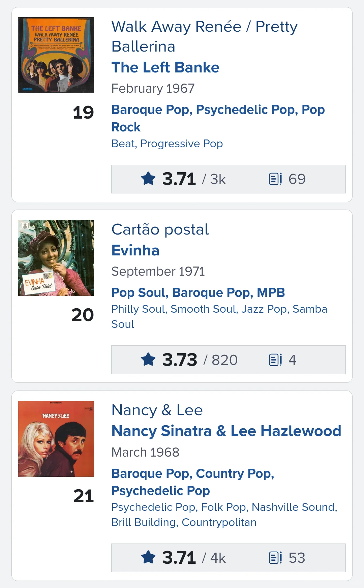Select the MPB genre link
Image resolution: width=364 pixels, height=588 pixels.
click(271, 292)
